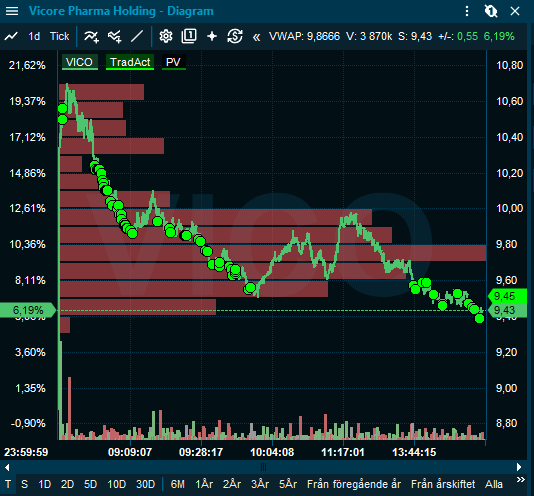Select the 1D time range
This screenshot has width=534, height=496.
pyautogui.click(x=45, y=484)
